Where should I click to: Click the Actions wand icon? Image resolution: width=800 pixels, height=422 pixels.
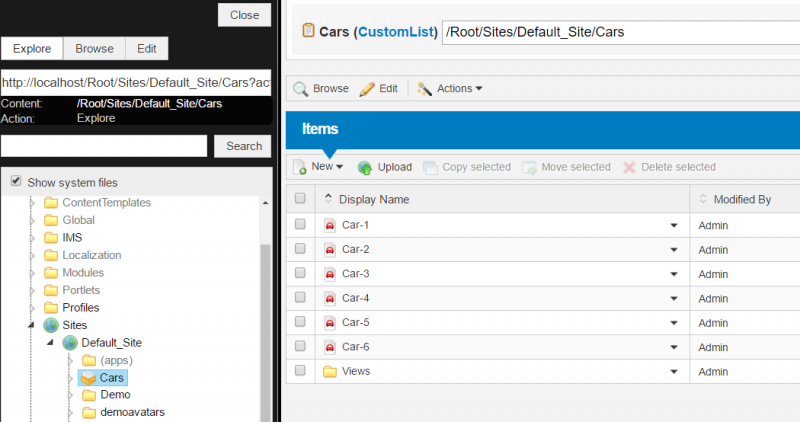coord(424,89)
